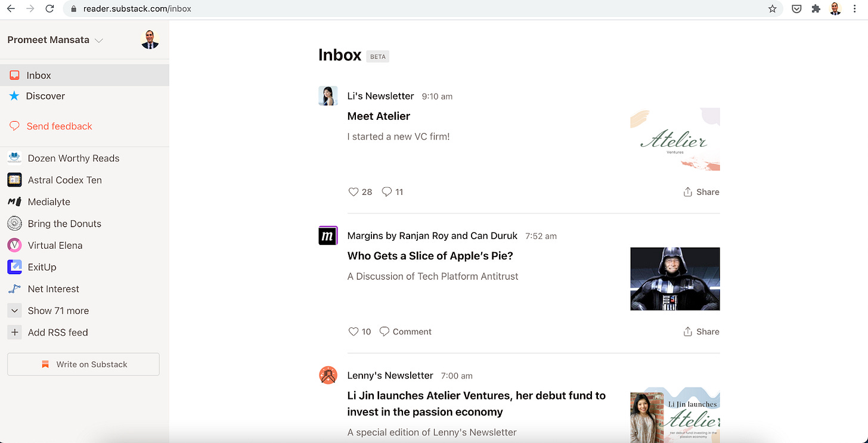Share the Apple's Pie post

click(701, 332)
